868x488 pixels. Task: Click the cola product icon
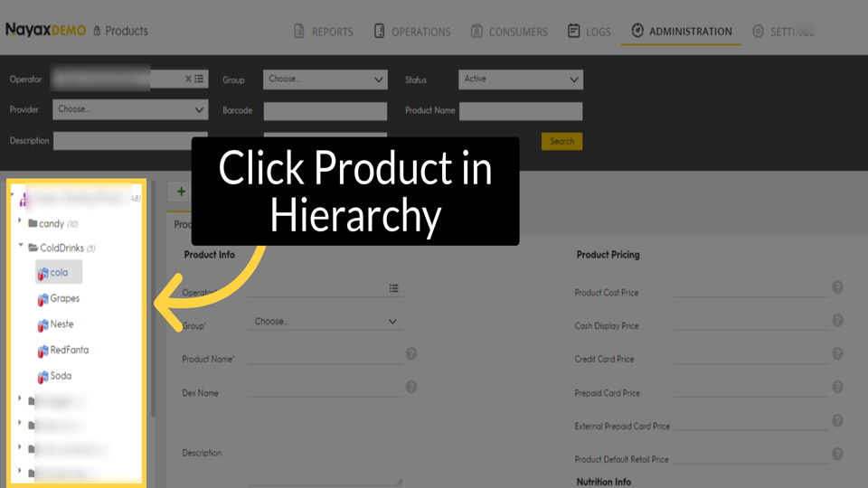pos(42,273)
